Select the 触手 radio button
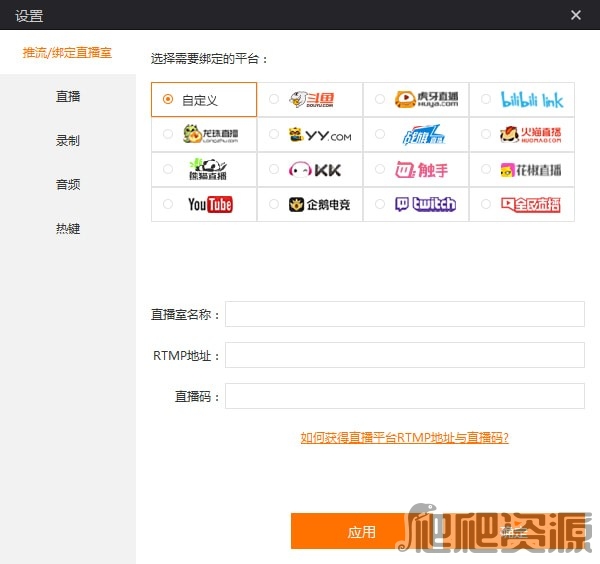This screenshot has height=564, width=600. [380, 169]
